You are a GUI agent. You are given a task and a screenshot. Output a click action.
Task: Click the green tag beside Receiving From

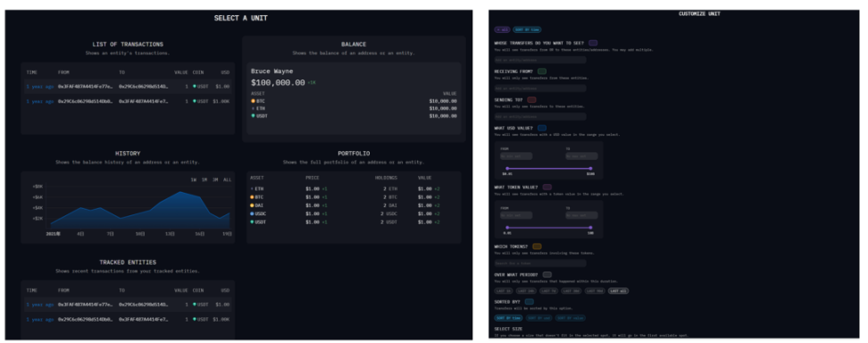pos(542,71)
